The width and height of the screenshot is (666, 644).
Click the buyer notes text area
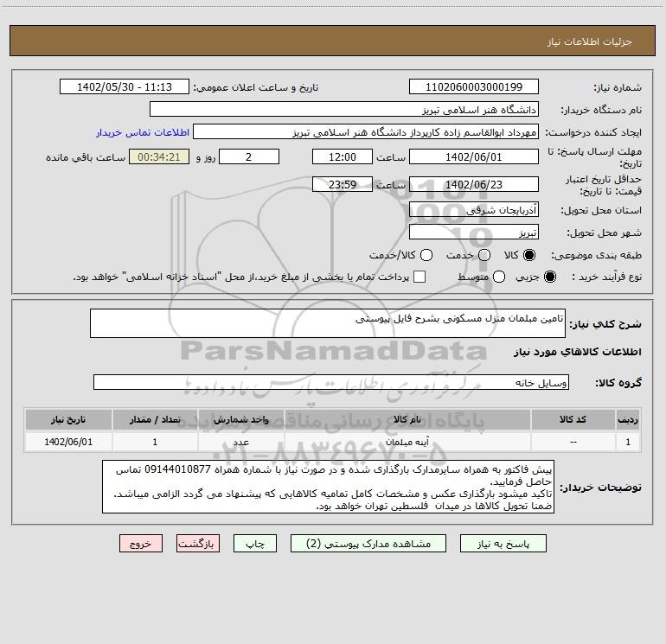[x=329, y=487]
